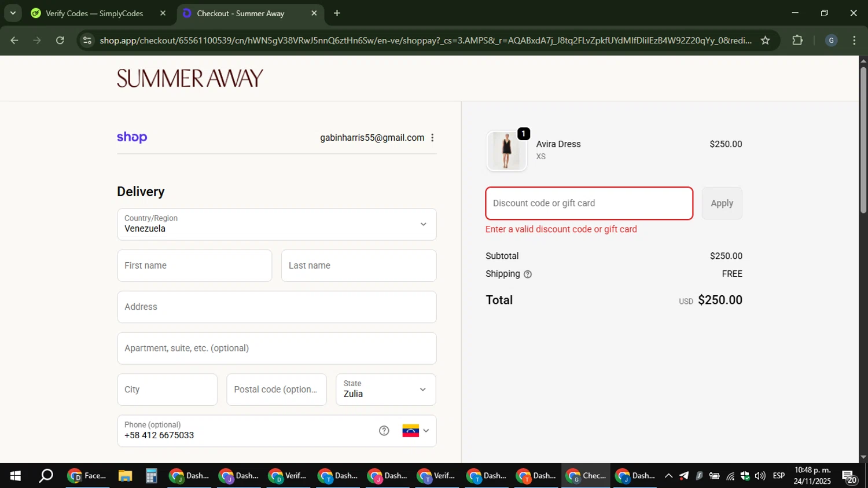
Task: Open a new browser tab
Action: (x=337, y=13)
